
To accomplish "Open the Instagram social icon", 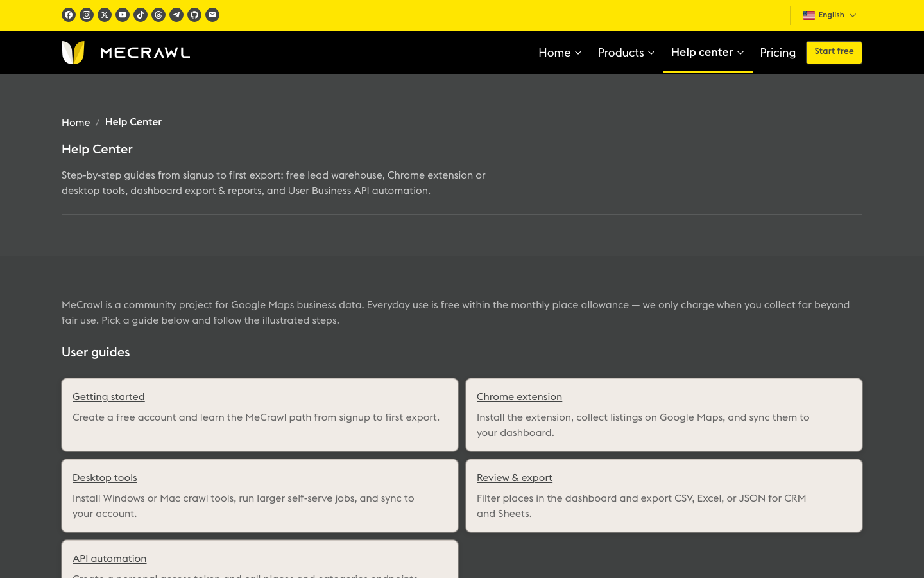I will [87, 15].
